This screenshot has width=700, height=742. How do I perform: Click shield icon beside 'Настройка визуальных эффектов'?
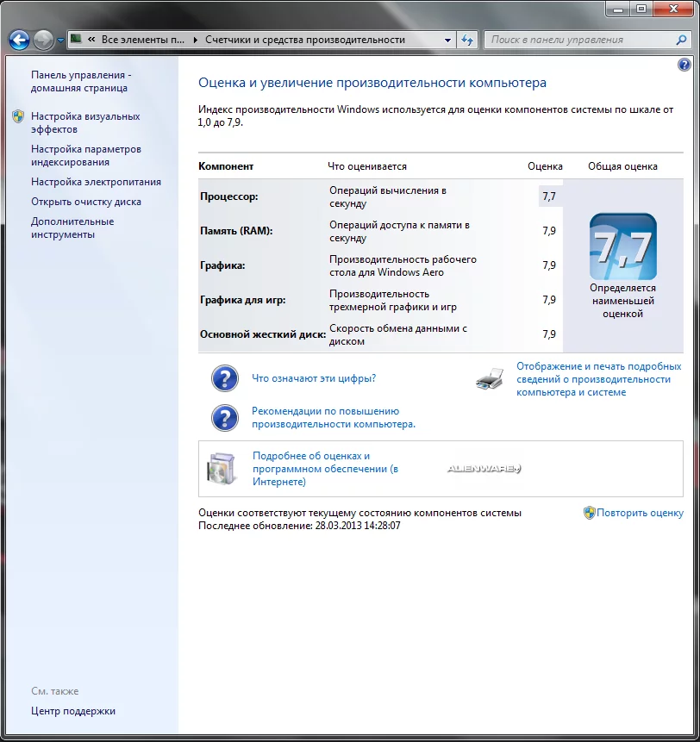(x=18, y=116)
